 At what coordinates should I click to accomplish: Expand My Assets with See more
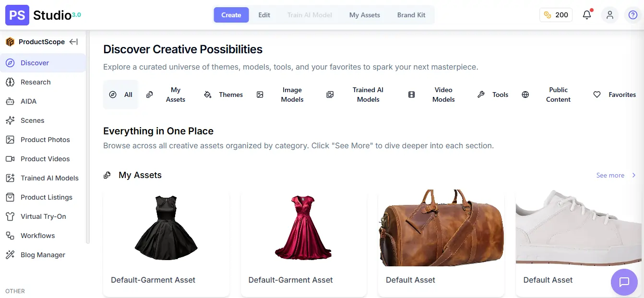pos(610,175)
